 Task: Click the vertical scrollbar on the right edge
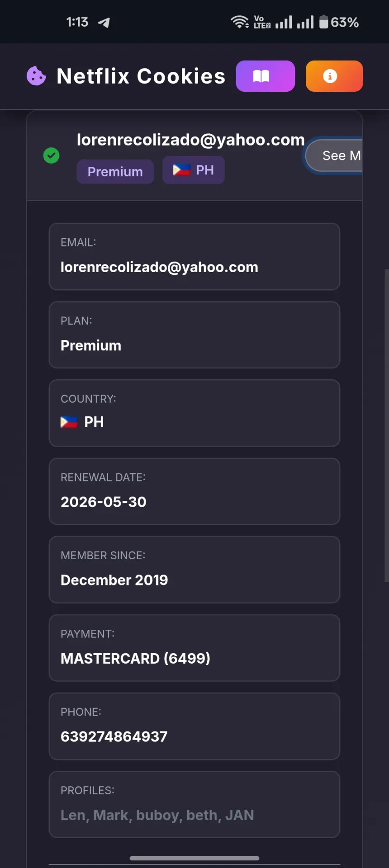click(x=387, y=425)
